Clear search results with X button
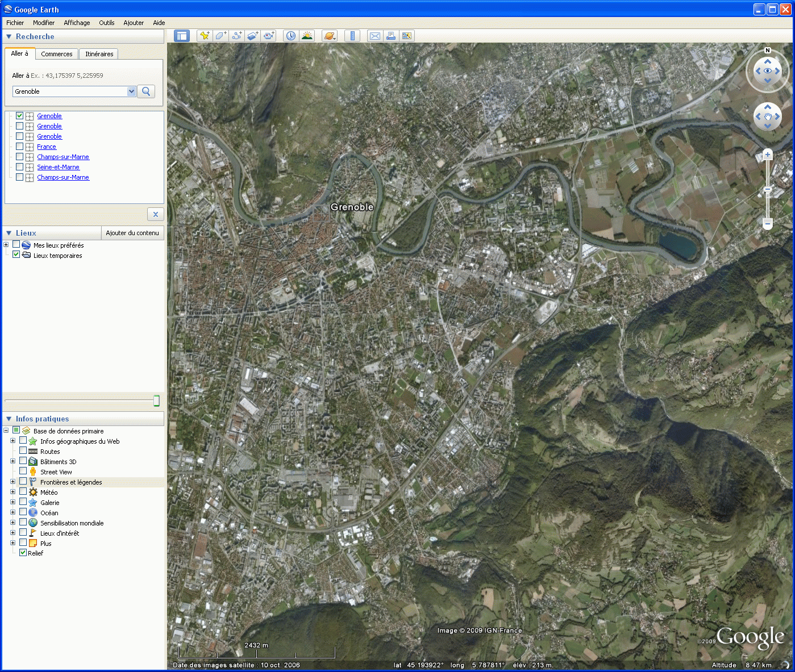Image resolution: width=795 pixels, height=672 pixels. click(x=156, y=214)
